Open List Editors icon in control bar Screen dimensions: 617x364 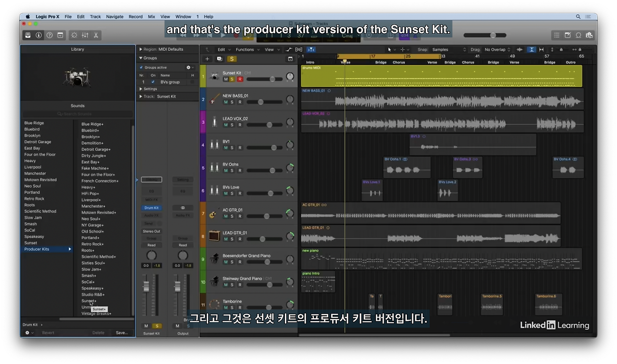(x=557, y=35)
